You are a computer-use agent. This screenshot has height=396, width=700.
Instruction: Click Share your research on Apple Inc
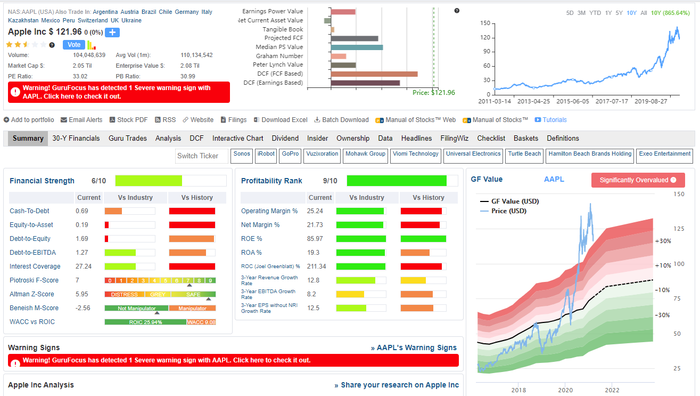397,385
